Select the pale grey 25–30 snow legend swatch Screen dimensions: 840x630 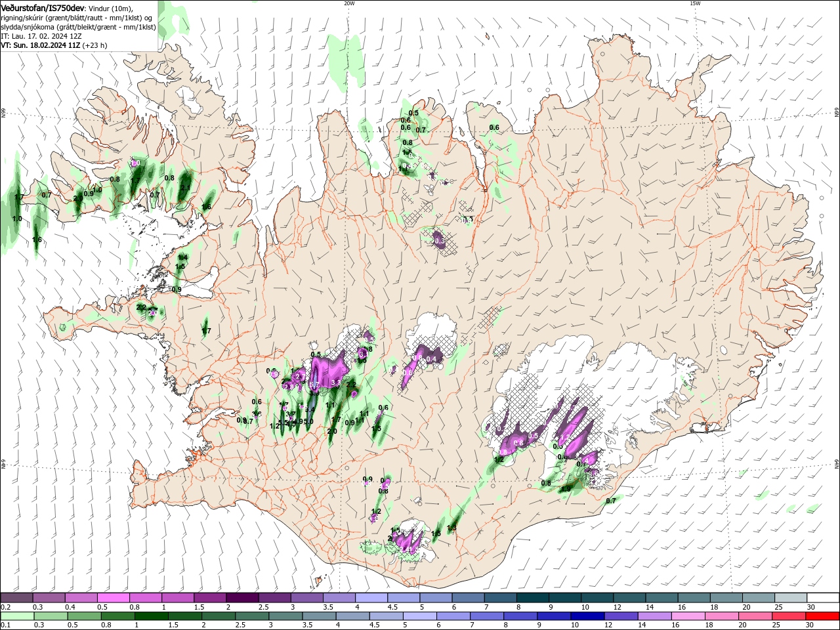coord(790,598)
